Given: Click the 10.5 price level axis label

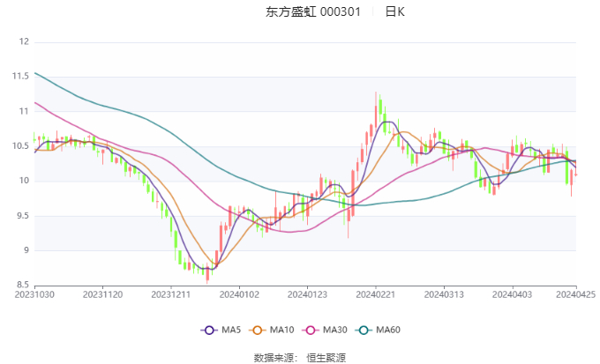Looking at the screenshot, I should click(x=19, y=145).
